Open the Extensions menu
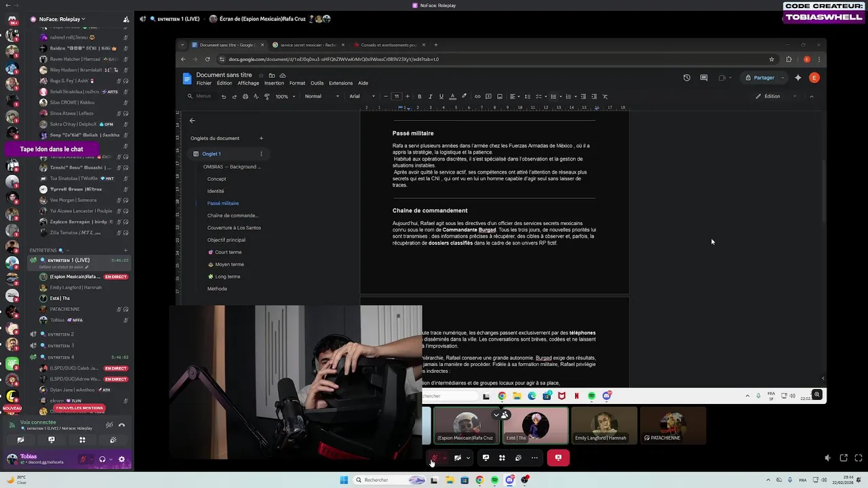The image size is (868, 488). tap(340, 83)
